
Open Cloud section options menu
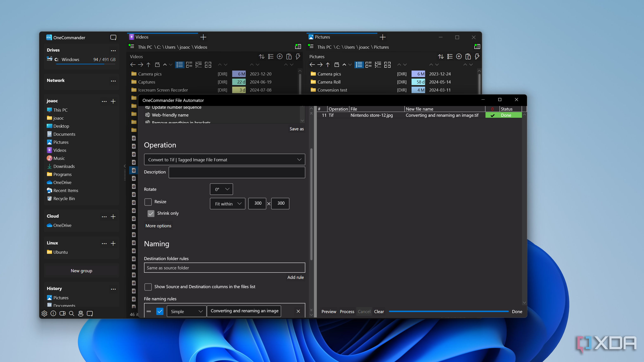[x=104, y=217]
